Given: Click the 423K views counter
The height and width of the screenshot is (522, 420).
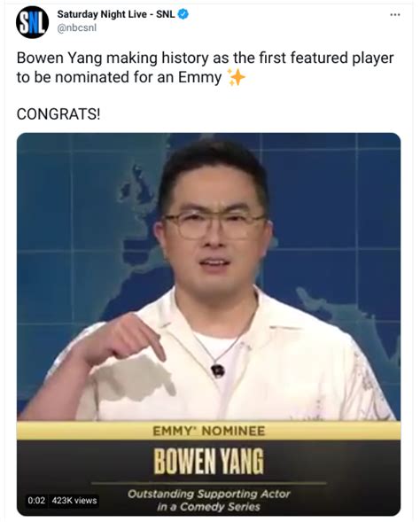Looking at the screenshot, I should [x=74, y=501].
